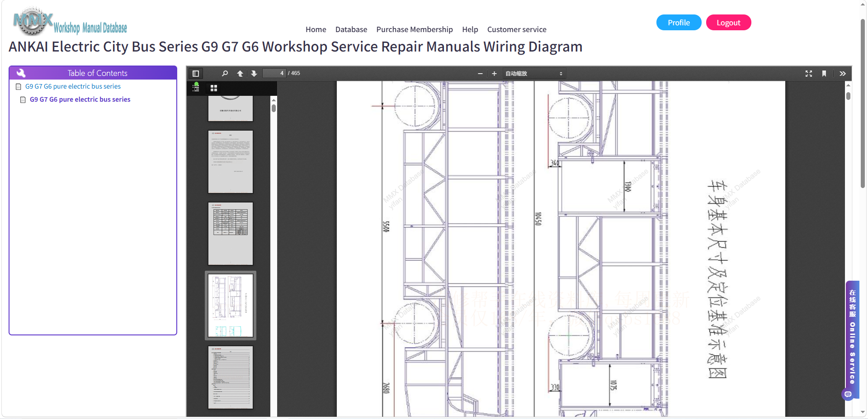
Task: Go to next page arrow
Action: [254, 73]
